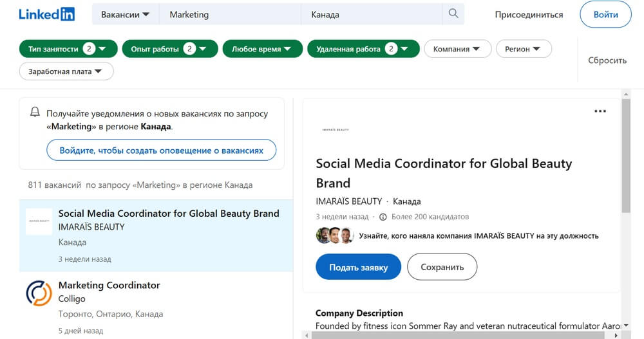Click the Marketing keyword search field
The width and height of the screenshot is (644, 339).
pyautogui.click(x=230, y=14)
